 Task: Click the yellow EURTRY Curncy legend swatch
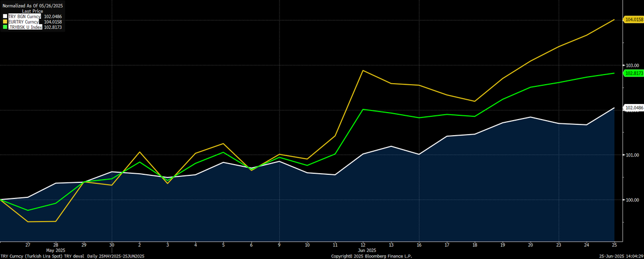point(5,21)
